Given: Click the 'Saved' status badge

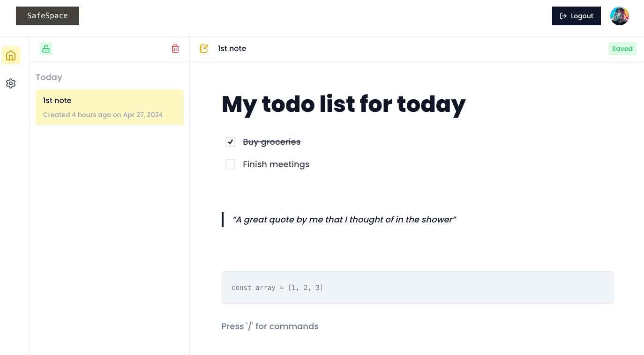Looking at the screenshot, I should pos(622,49).
